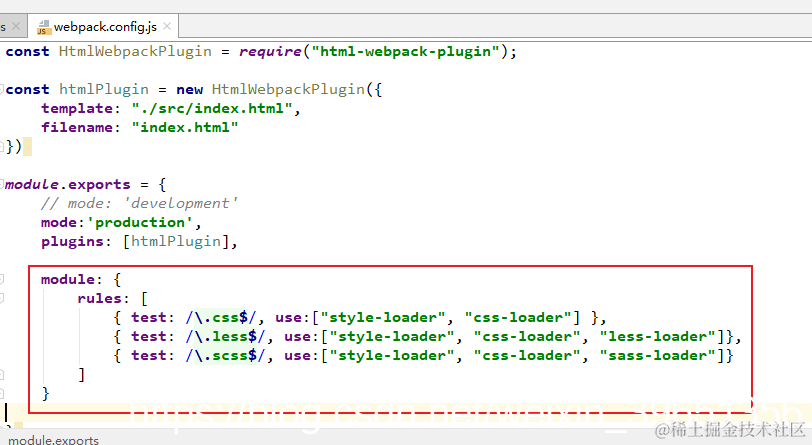
Task: Click the htmlPlugin variable declaration name
Action: tap(104, 89)
